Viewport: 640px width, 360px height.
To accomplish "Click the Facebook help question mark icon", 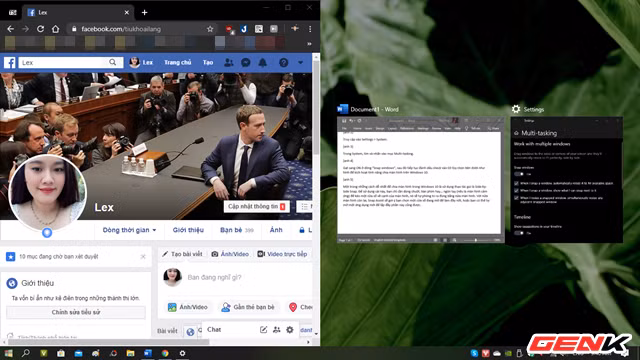I will pyautogui.click(x=283, y=62).
